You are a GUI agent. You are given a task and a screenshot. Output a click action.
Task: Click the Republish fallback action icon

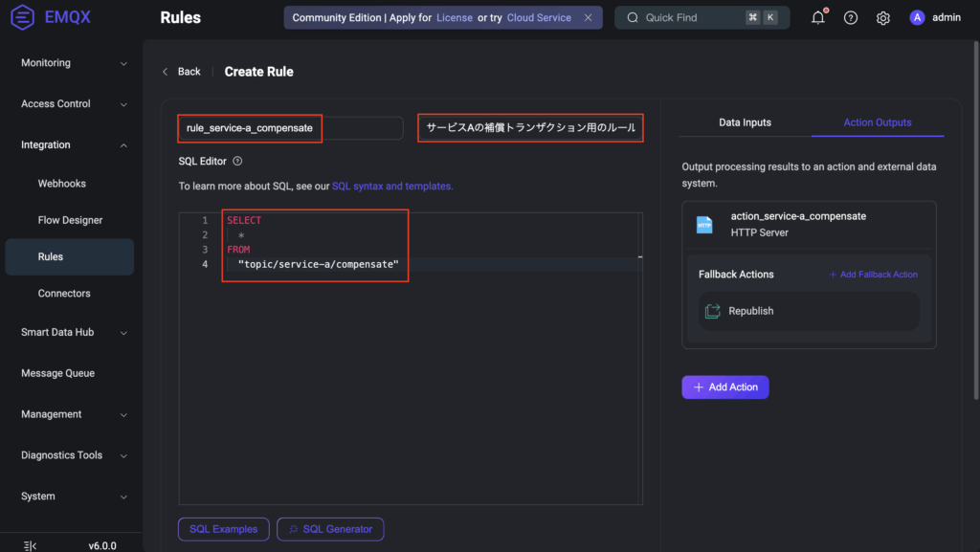712,311
